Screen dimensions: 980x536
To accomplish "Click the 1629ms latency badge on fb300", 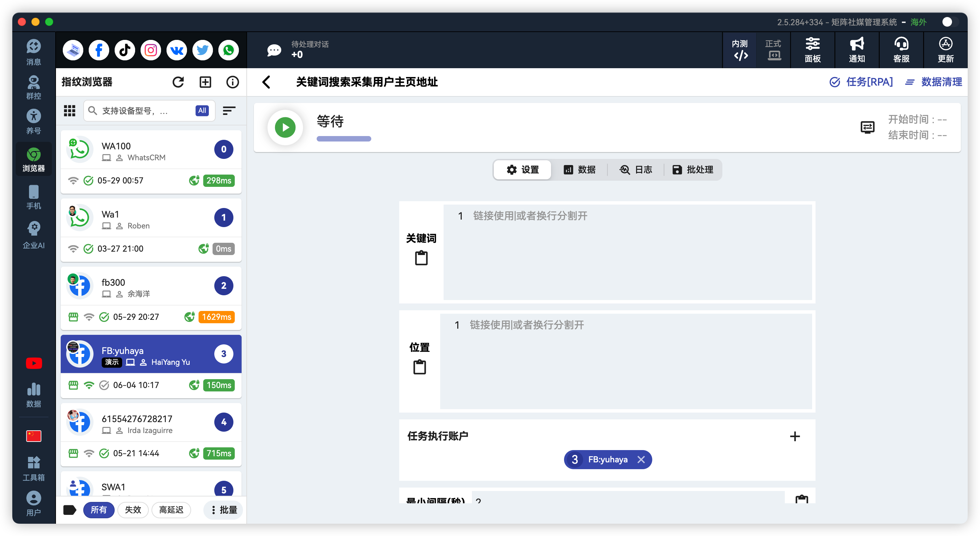I will click(x=216, y=317).
